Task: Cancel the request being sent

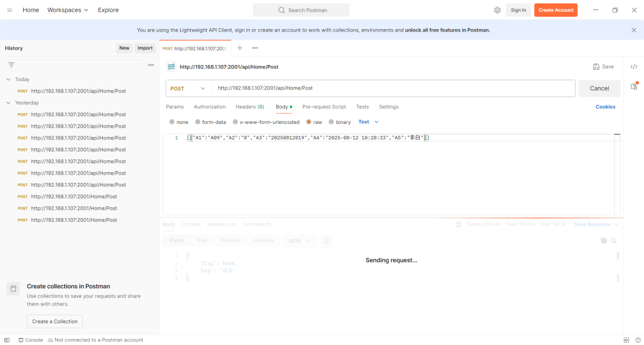Action: tap(599, 88)
